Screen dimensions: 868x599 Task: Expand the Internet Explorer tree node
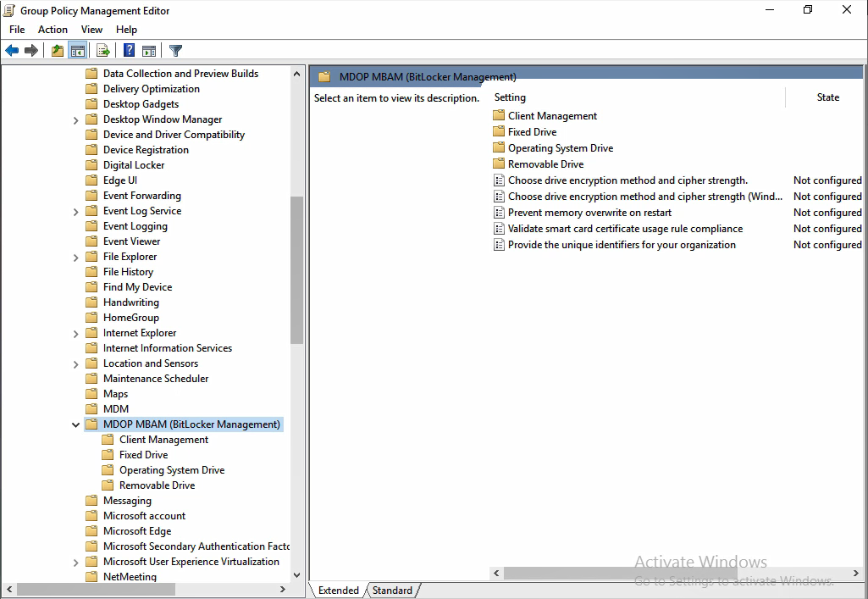click(76, 333)
